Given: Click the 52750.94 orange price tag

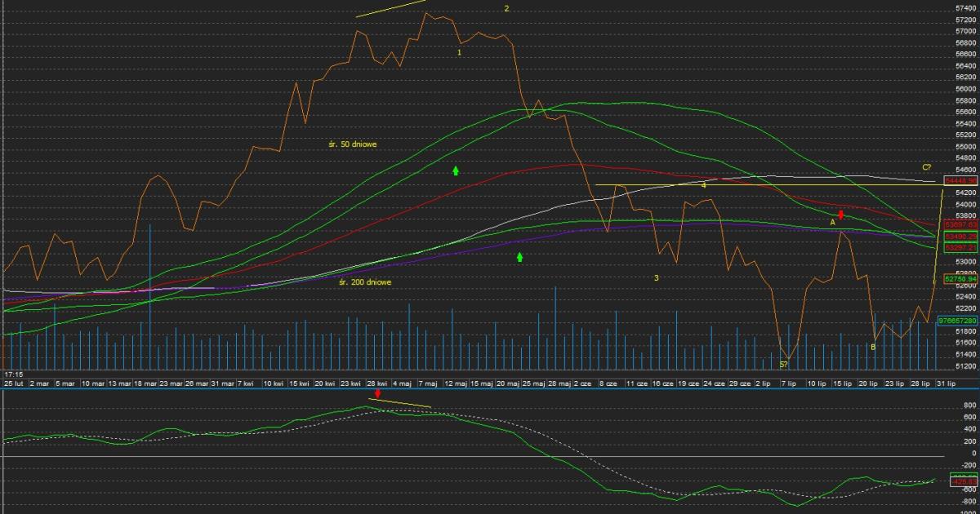Looking at the screenshot, I should [x=960, y=278].
